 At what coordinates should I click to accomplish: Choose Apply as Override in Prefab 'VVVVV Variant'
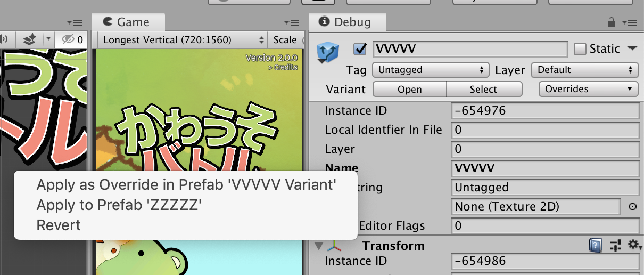click(186, 185)
